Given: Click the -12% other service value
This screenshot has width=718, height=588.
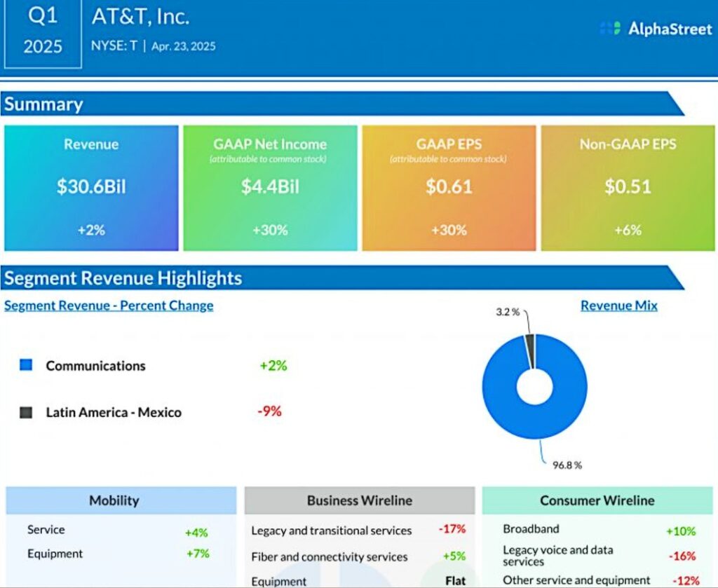Looking at the screenshot, I should pyautogui.click(x=686, y=581).
